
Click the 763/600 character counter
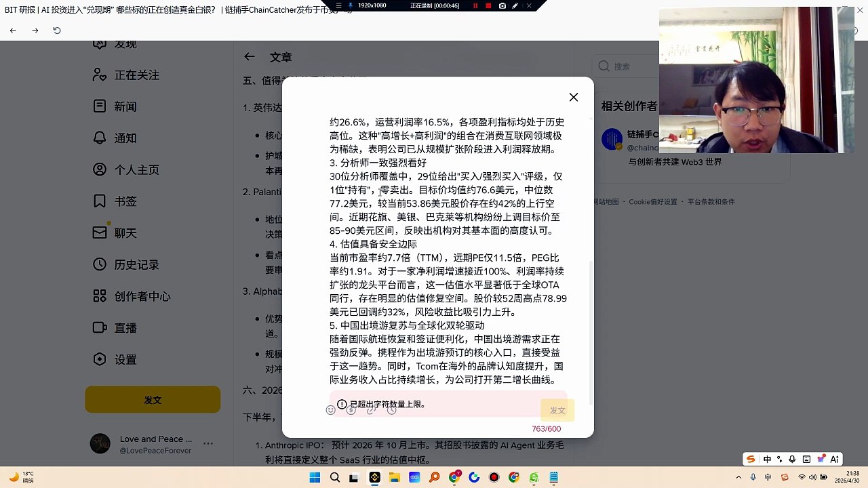click(547, 429)
